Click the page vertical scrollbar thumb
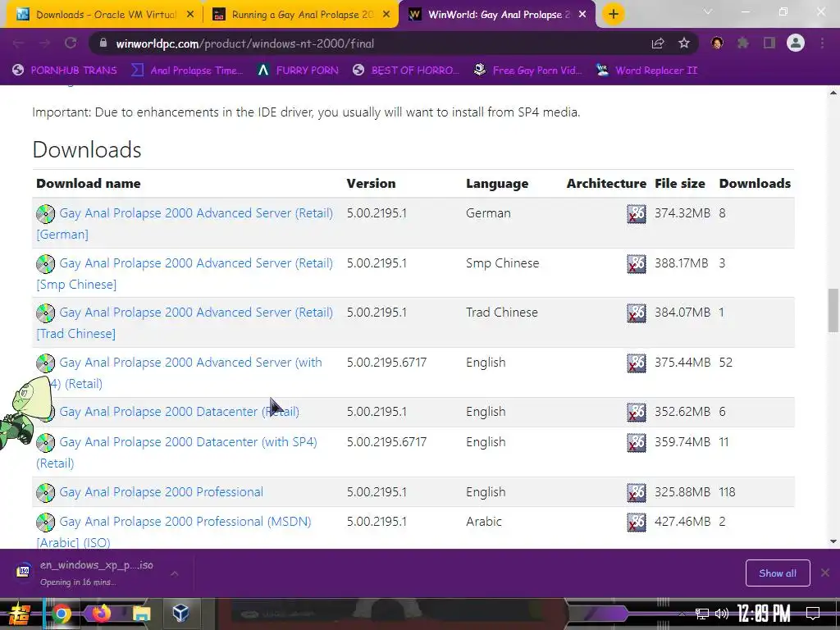The width and height of the screenshot is (840, 630). click(x=833, y=310)
